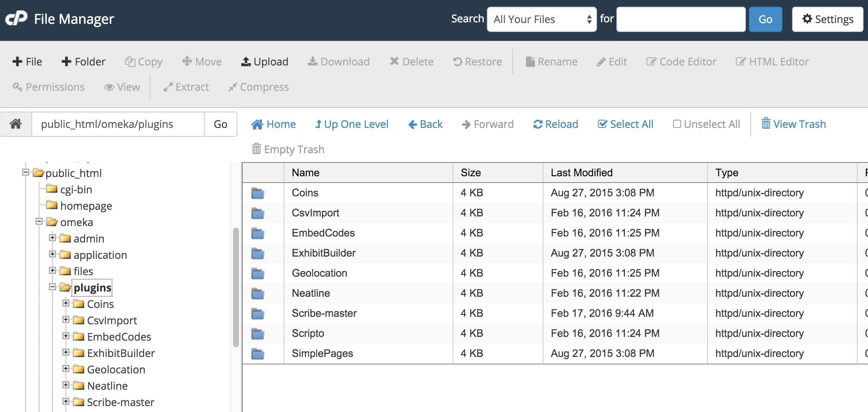
Task: Click the Neatline row folder icon
Action: (x=258, y=293)
